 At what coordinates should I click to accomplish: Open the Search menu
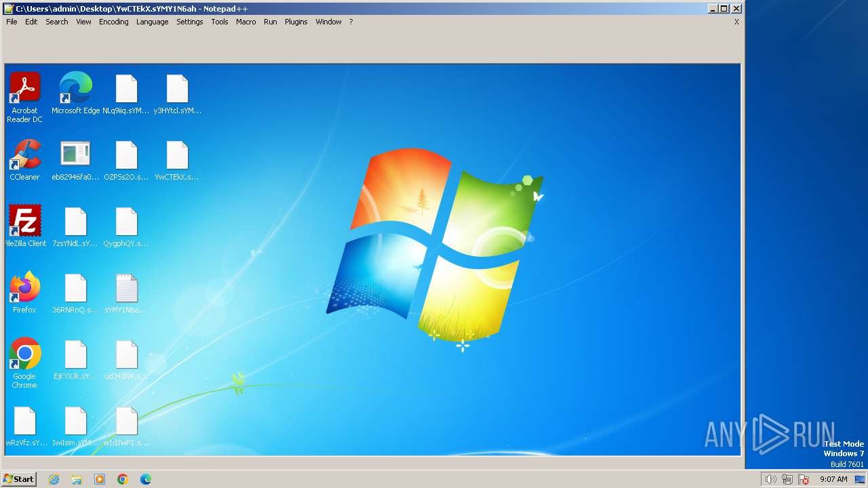coord(57,22)
